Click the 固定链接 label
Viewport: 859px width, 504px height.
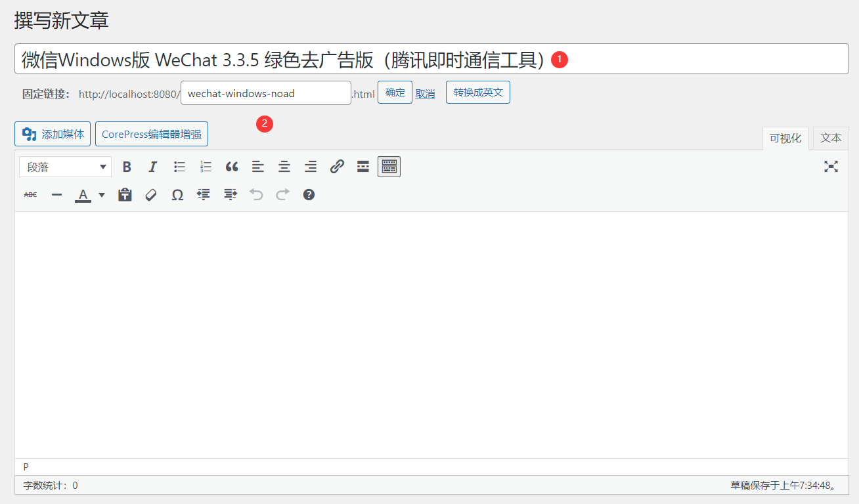46,94
